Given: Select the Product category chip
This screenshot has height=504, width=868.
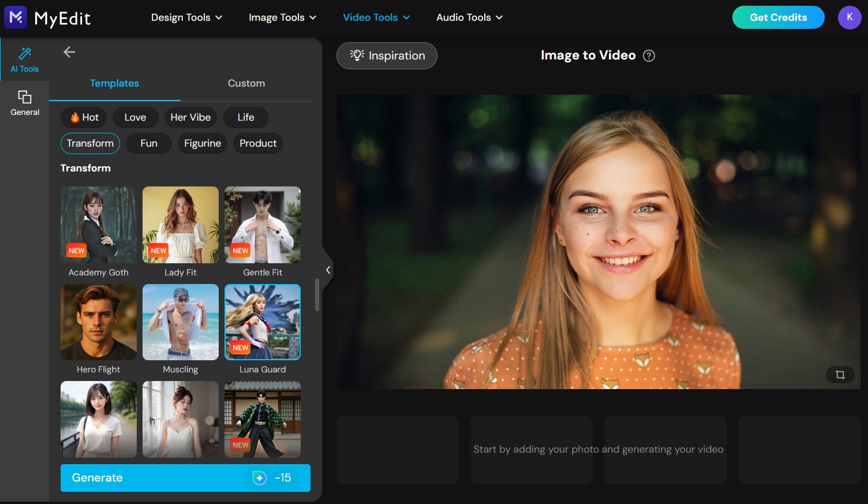Looking at the screenshot, I should pos(258,143).
